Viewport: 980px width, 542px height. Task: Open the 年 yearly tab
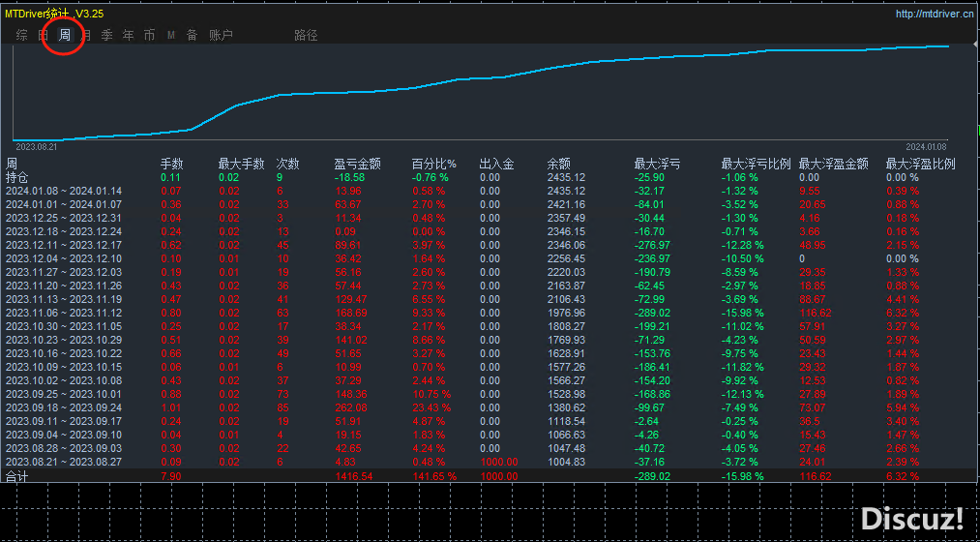(x=128, y=36)
